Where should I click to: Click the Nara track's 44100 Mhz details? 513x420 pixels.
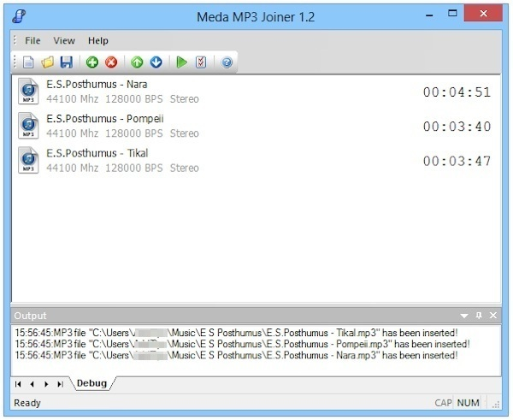pos(73,99)
